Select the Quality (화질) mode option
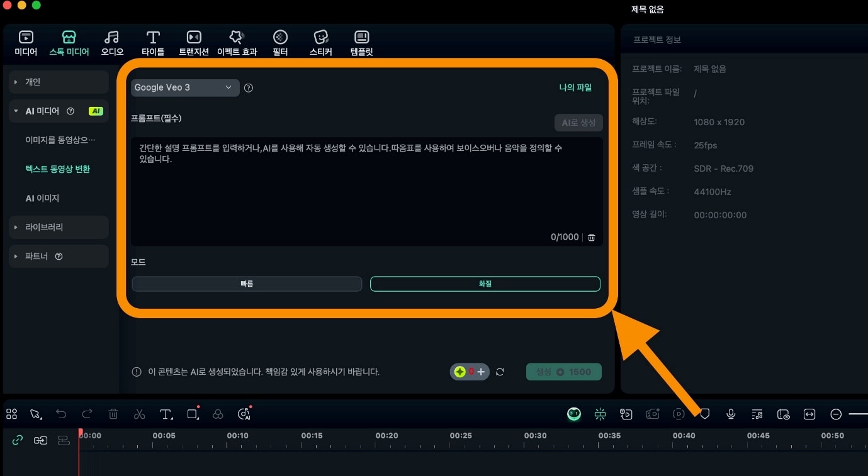The height and width of the screenshot is (476, 868). (485, 284)
